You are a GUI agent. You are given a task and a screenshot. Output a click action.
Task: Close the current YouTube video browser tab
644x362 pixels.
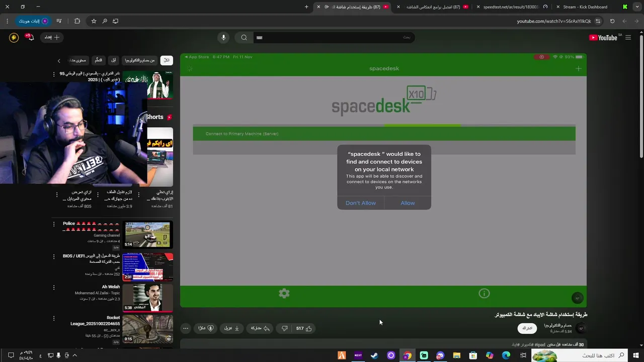[x=318, y=7]
